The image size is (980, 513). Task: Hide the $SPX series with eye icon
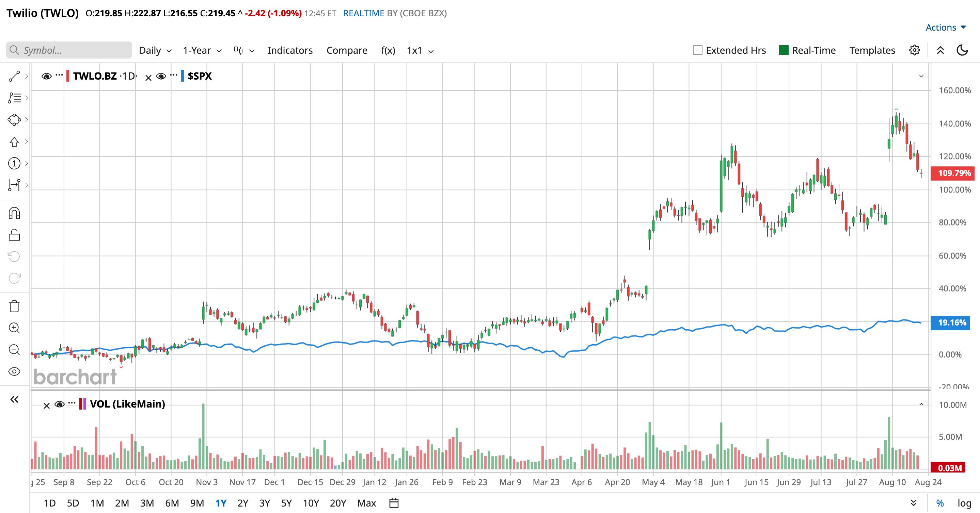161,77
